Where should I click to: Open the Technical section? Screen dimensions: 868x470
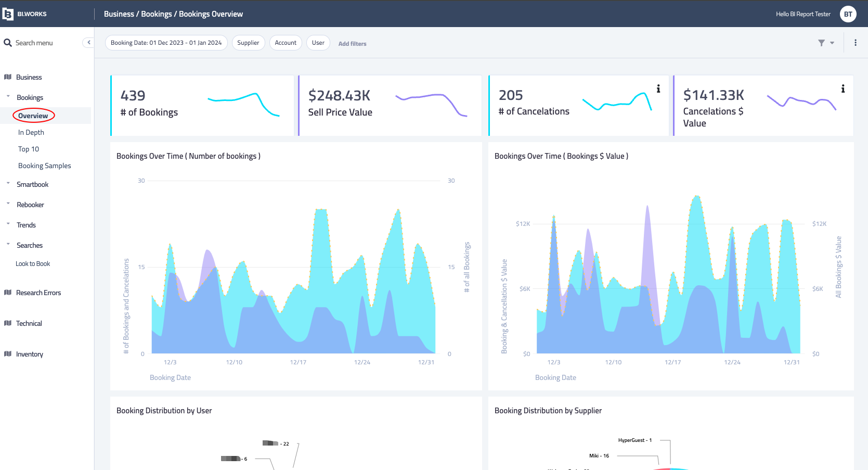click(x=29, y=323)
